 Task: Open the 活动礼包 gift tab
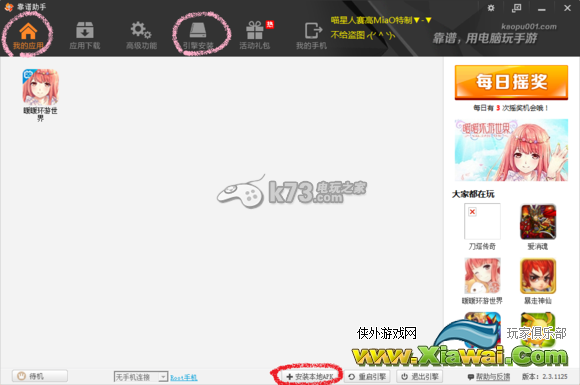pos(255,36)
